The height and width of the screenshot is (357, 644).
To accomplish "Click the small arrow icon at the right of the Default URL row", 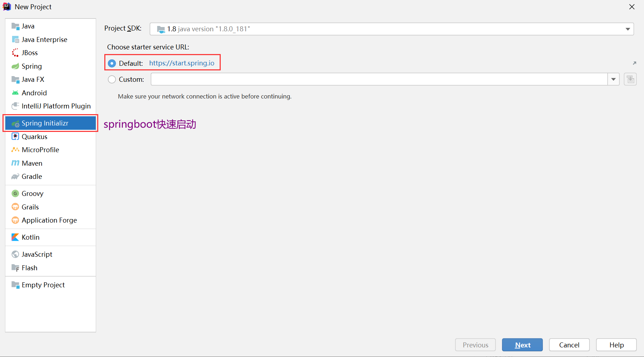I will (x=634, y=63).
